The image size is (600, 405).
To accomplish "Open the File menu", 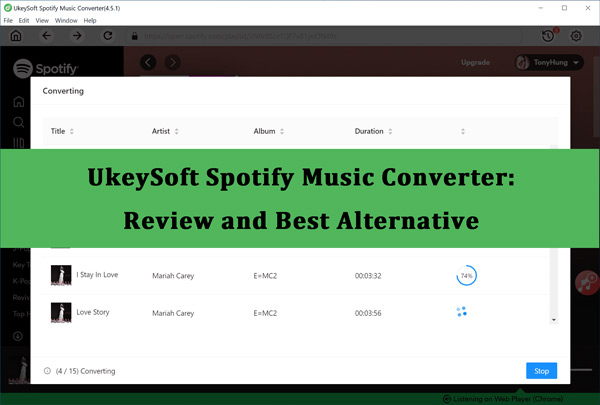I will (x=8, y=20).
